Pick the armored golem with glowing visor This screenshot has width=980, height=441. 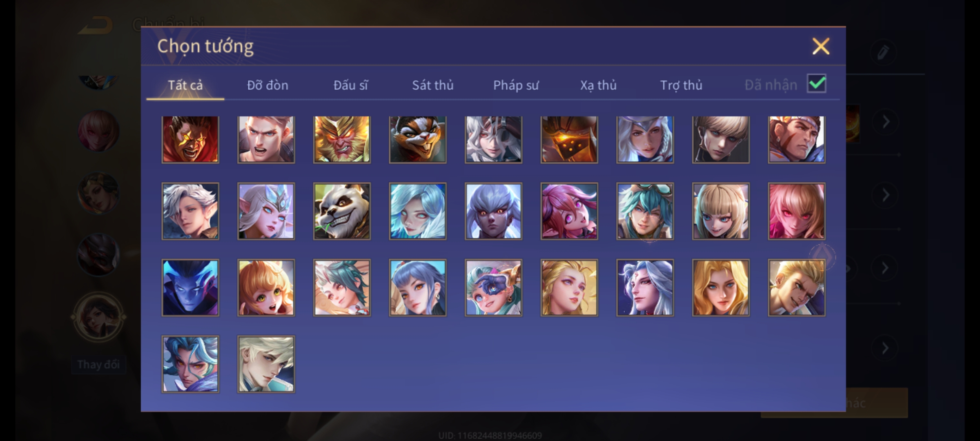[569, 140]
